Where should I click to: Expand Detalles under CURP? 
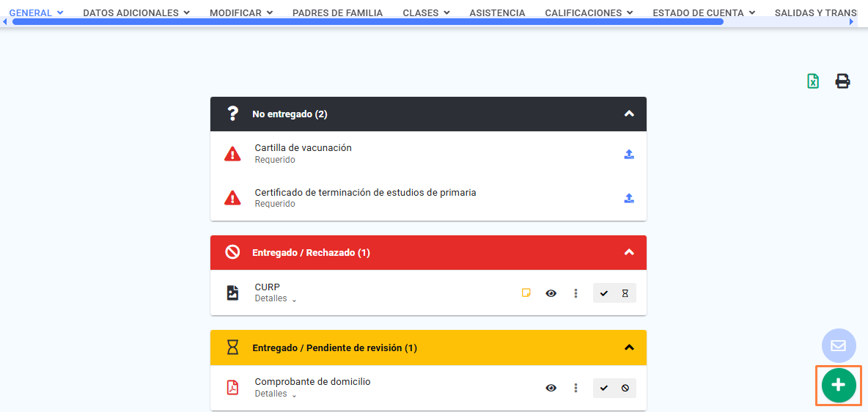(276, 298)
